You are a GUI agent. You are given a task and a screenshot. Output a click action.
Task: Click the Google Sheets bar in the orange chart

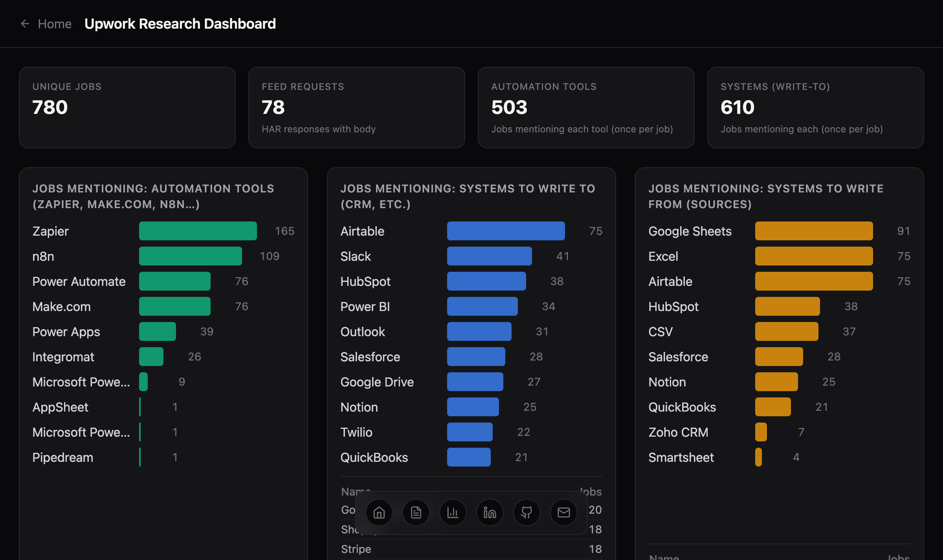813,231
